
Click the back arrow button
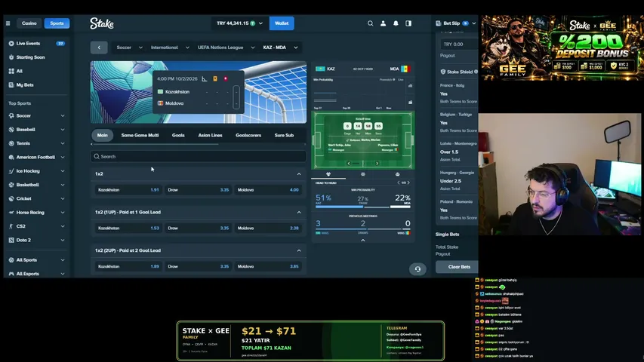click(99, 48)
